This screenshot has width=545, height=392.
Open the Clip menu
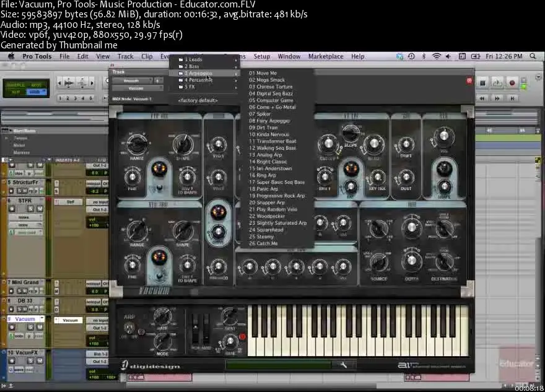(x=147, y=56)
